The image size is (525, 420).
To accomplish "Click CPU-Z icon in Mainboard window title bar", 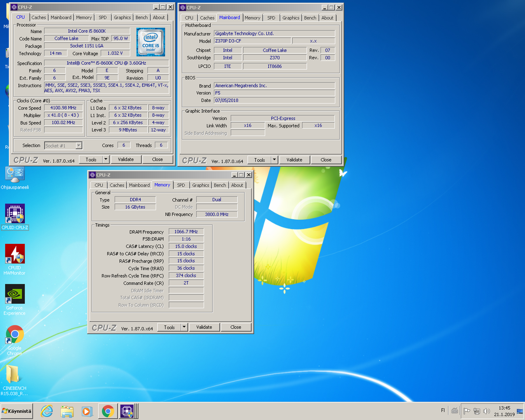I will pos(183,7).
